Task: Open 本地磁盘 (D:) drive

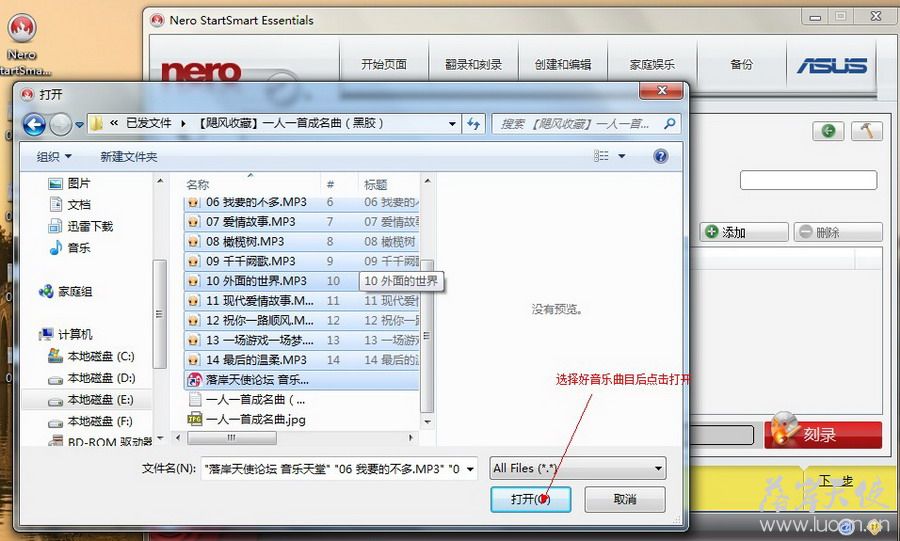Action: pos(92,378)
